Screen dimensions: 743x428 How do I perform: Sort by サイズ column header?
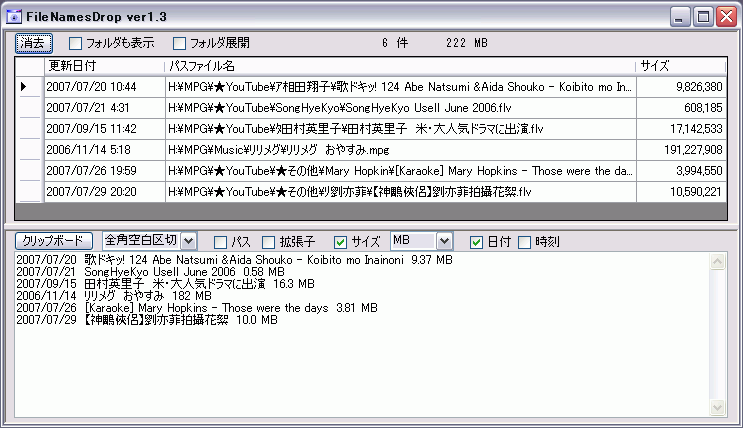click(680, 65)
